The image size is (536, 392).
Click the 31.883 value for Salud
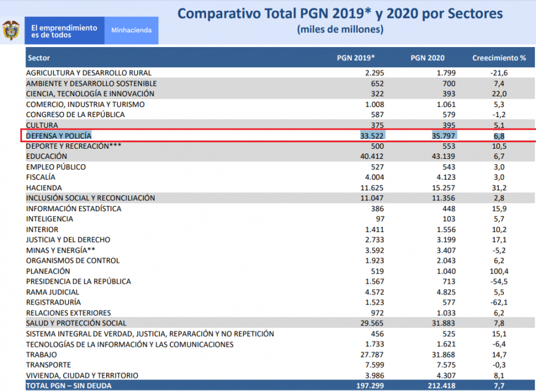pos(444,323)
